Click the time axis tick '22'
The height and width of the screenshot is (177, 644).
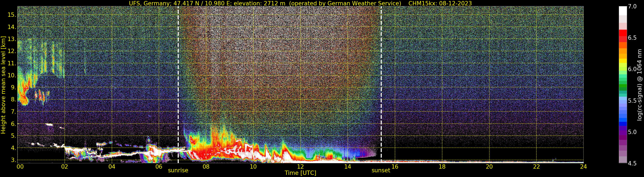coord(536,166)
